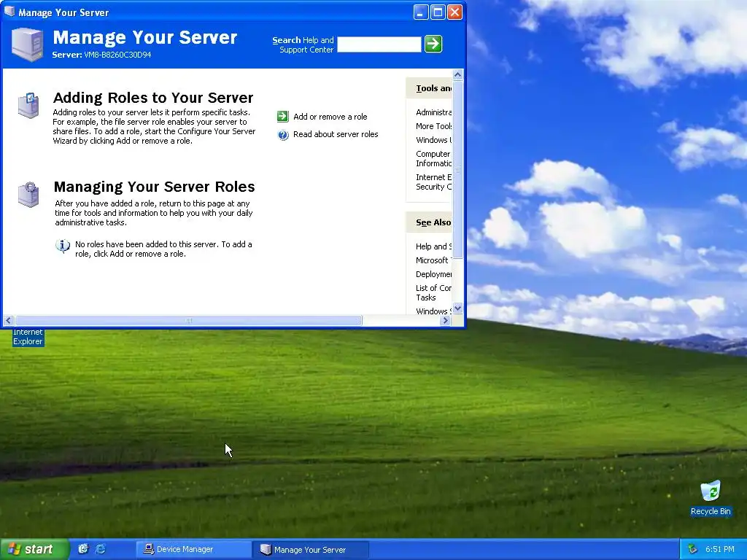The image size is (747, 560).
Task: Click the Start button
Action: (x=34, y=549)
